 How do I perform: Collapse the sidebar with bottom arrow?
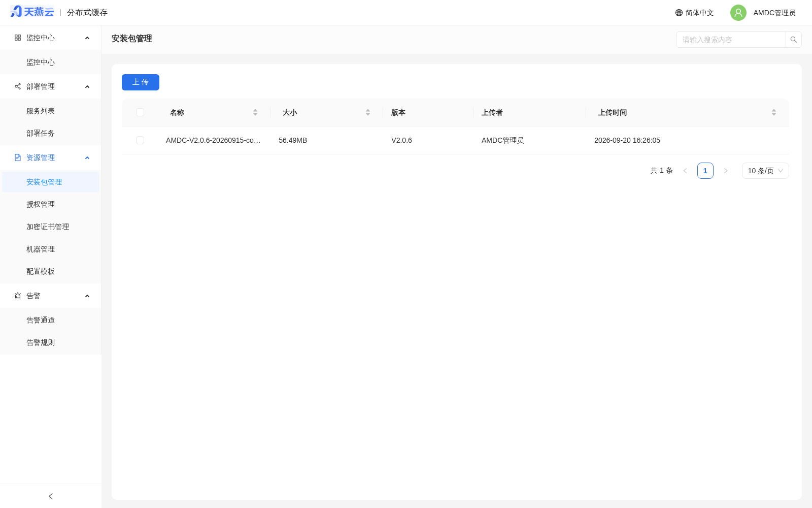pyautogui.click(x=51, y=496)
